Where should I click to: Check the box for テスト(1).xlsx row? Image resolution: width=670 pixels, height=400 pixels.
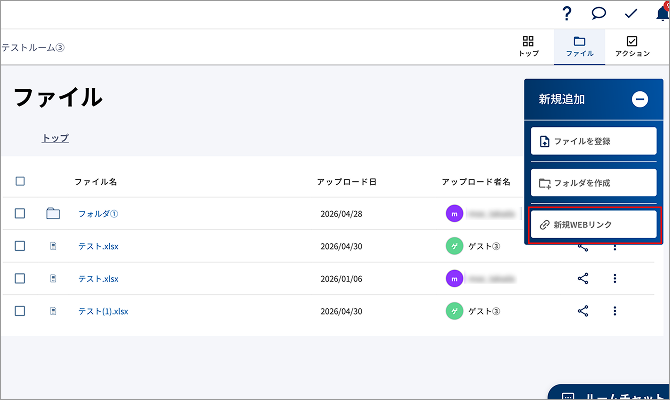click(x=20, y=311)
